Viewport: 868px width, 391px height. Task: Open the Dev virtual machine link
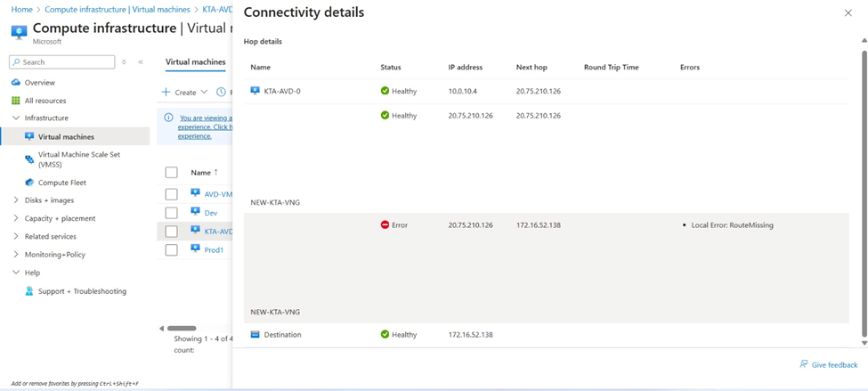pyautogui.click(x=211, y=213)
